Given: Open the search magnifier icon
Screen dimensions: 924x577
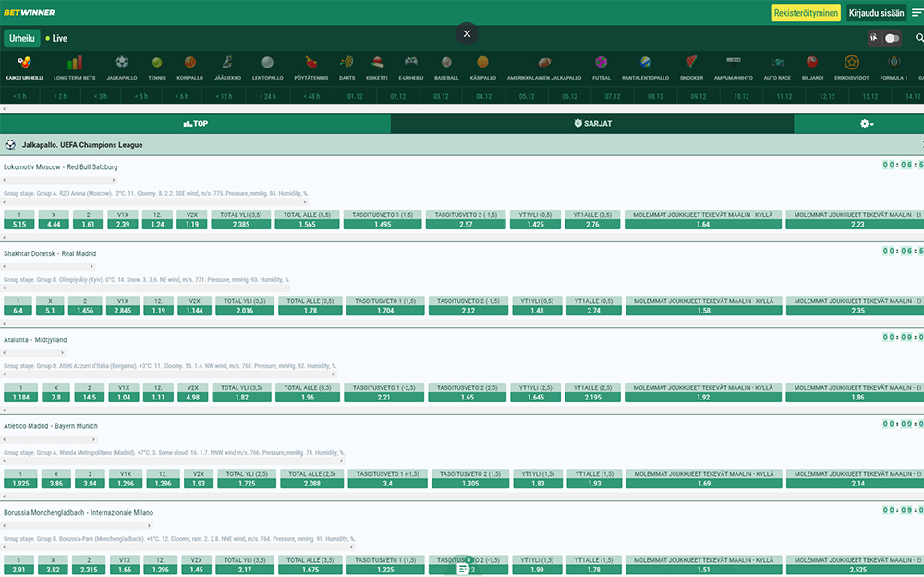Looking at the screenshot, I should point(918,38).
